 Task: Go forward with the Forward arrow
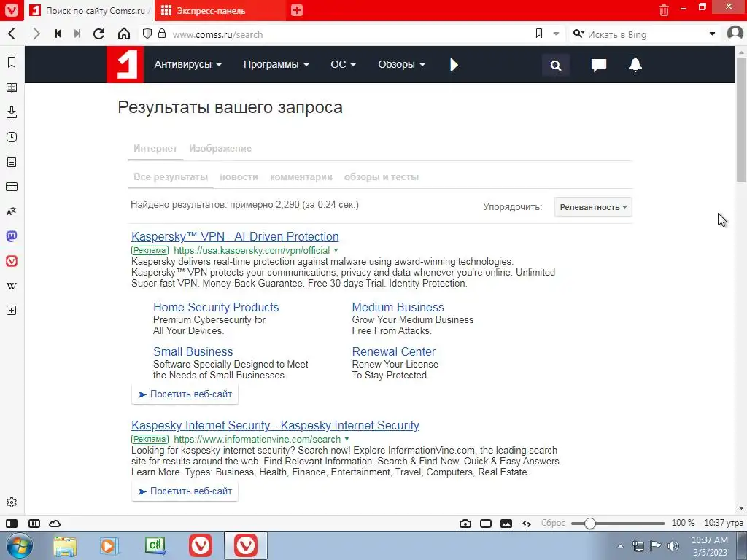[x=36, y=34]
